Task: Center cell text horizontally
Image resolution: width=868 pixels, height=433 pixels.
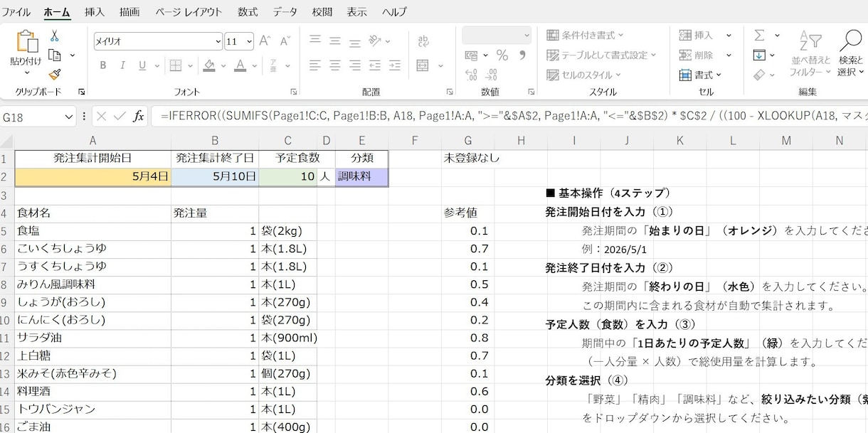Action: coord(335,65)
